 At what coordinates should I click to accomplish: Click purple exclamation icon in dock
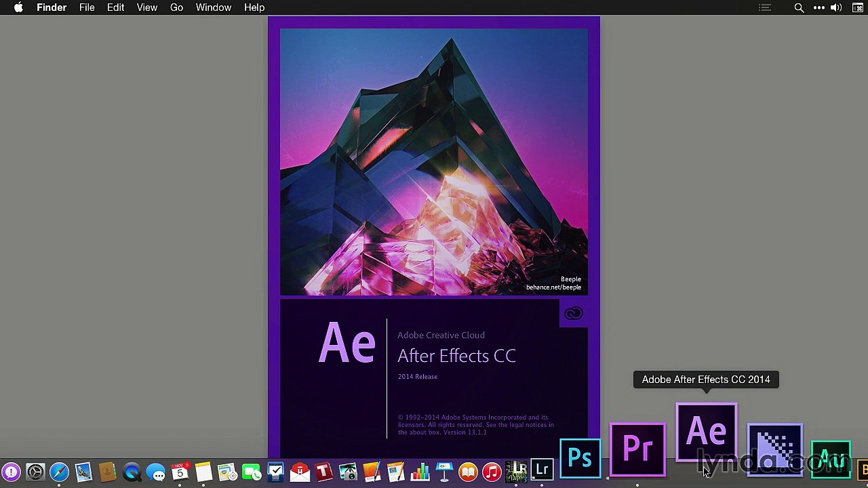pos(11,472)
